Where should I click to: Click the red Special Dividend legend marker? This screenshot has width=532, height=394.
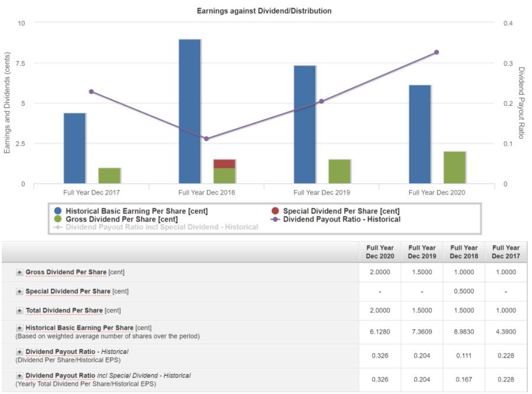[275, 211]
